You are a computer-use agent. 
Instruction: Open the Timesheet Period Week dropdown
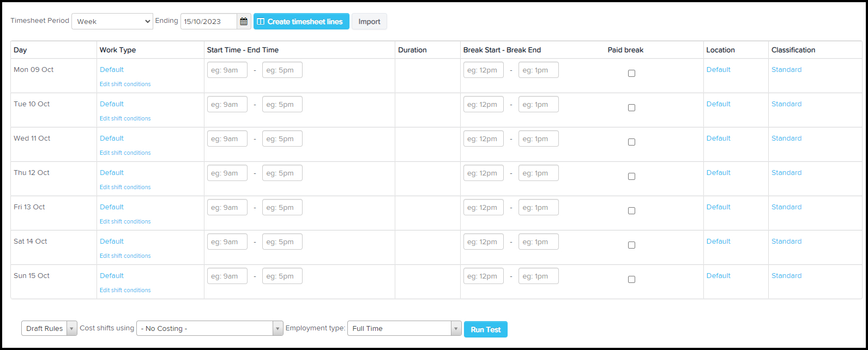[x=112, y=21]
